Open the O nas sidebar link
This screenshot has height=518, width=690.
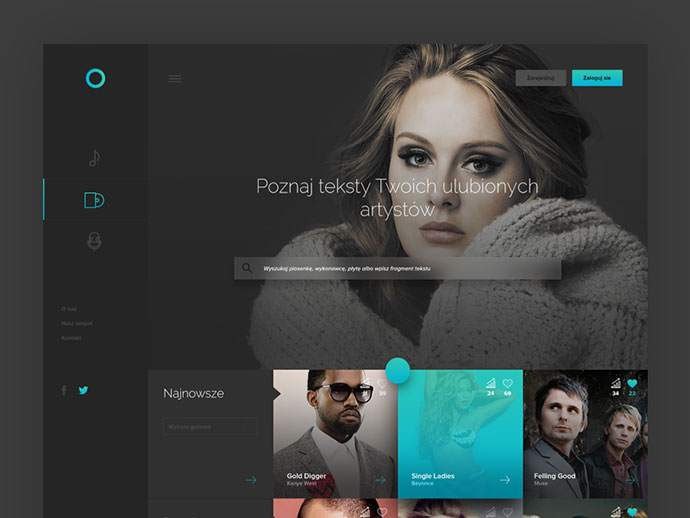click(69, 309)
